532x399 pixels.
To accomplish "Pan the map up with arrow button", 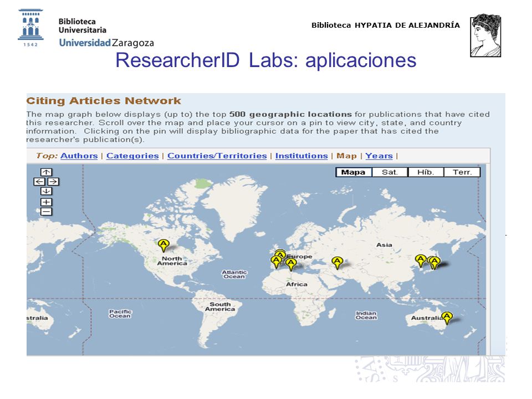I will coord(46,172).
